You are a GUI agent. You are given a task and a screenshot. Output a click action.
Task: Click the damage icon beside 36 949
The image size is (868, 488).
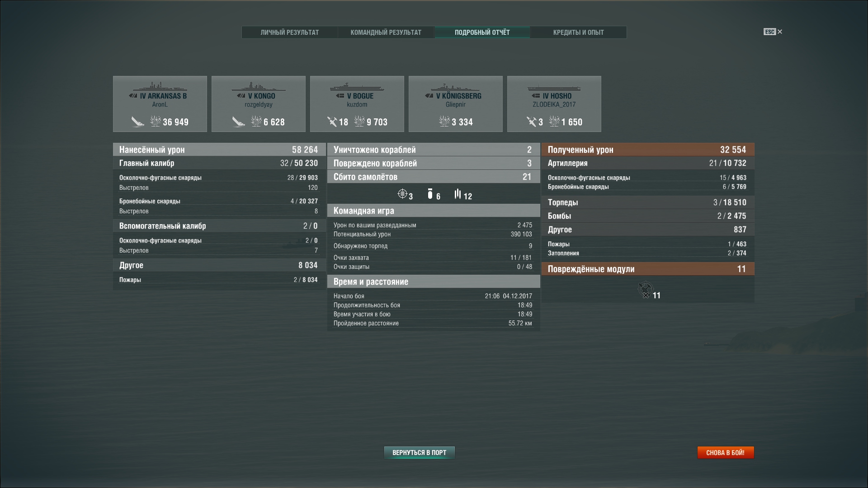(156, 121)
